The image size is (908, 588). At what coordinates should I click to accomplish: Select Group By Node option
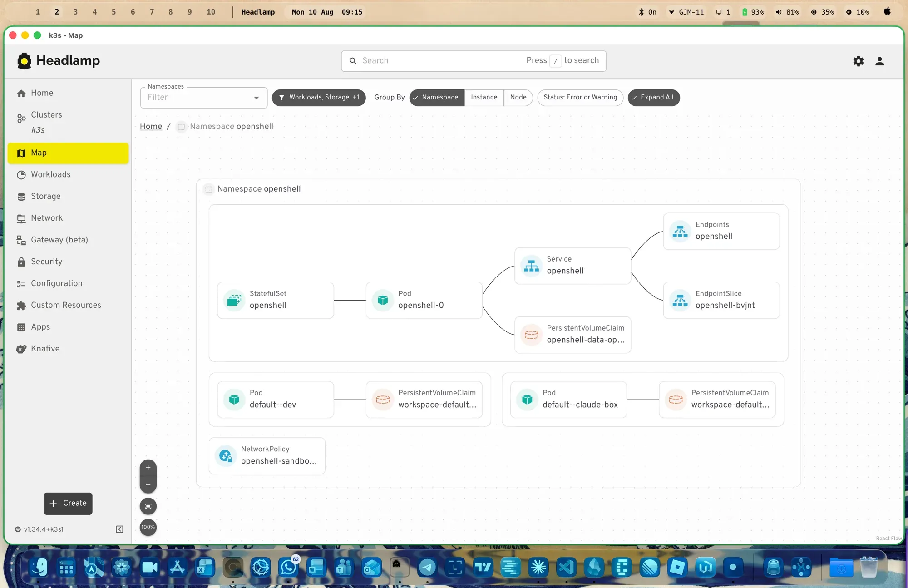tap(518, 97)
